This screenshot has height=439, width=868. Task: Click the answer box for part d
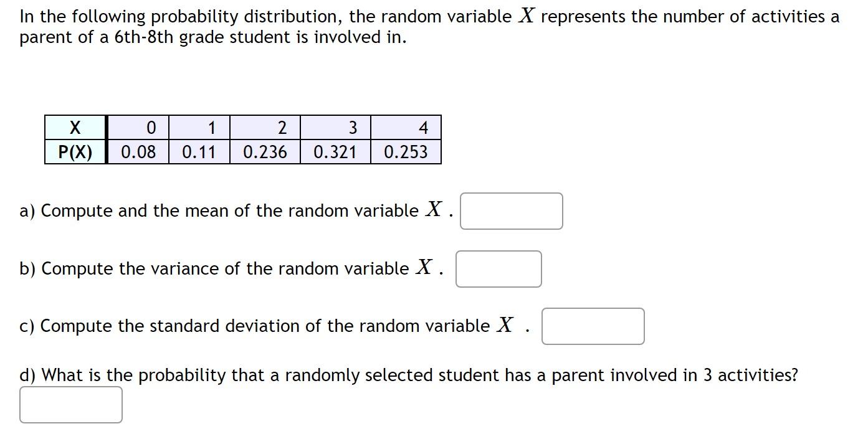70,405
